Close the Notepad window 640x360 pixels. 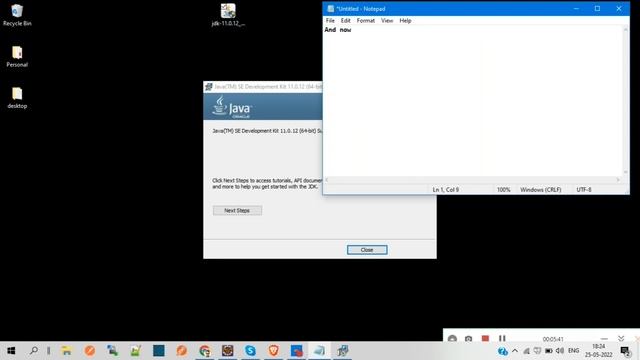click(x=619, y=9)
